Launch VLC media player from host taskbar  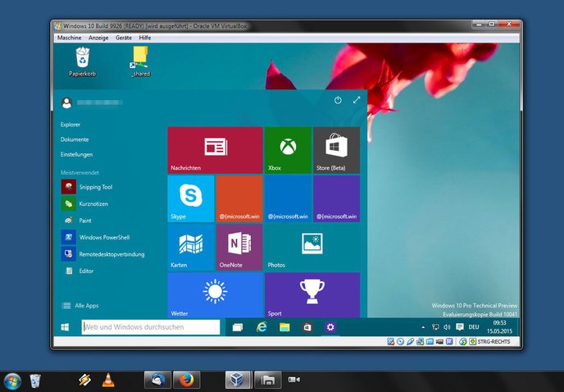pyautogui.click(x=108, y=381)
